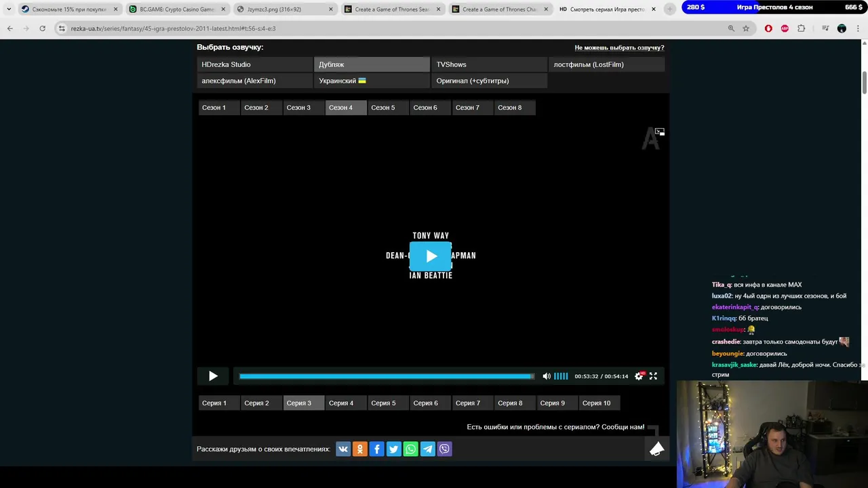Bookmark this page with star icon
The height and width of the screenshot is (488, 868).
(746, 28)
